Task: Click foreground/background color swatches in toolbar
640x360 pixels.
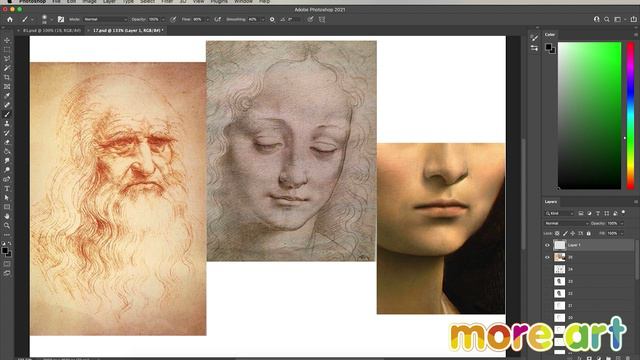Action: click(6, 251)
